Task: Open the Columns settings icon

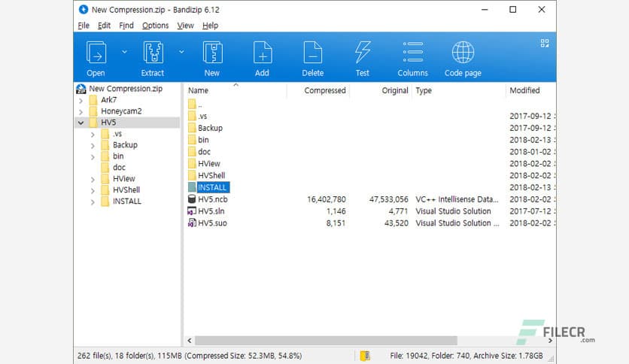Action: (x=413, y=52)
